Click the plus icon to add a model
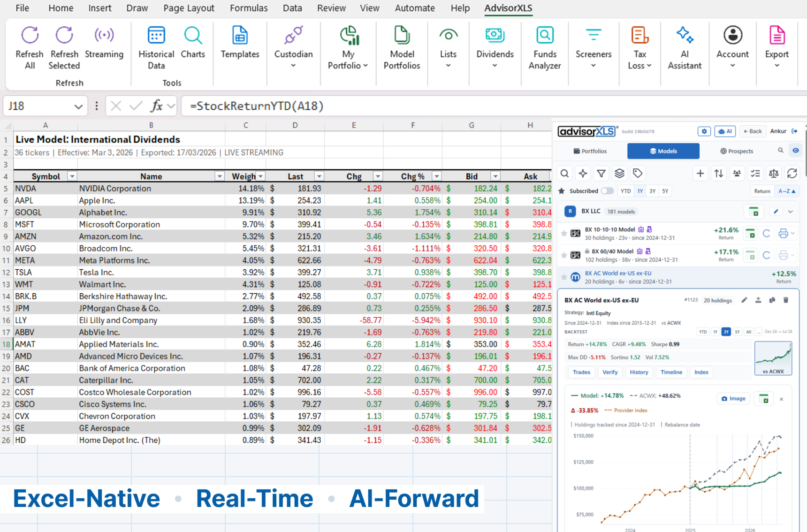Image resolution: width=807 pixels, height=532 pixels. coord(700,174)
